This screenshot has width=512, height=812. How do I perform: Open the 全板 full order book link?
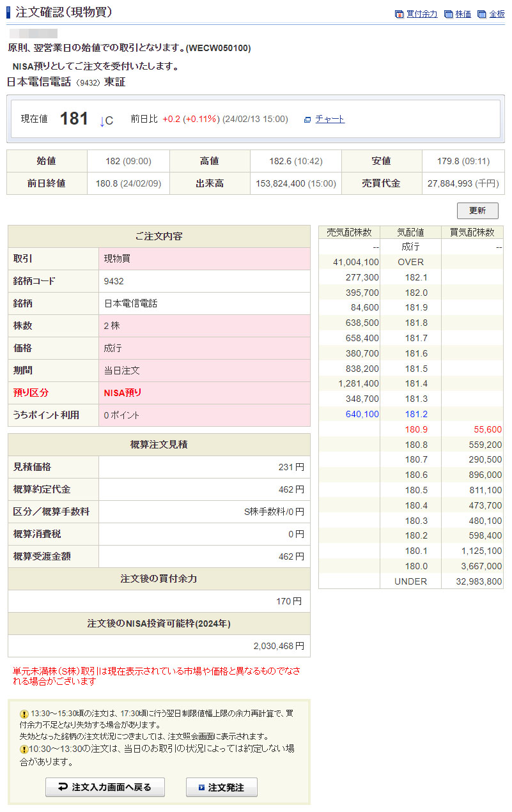point(497,14)
